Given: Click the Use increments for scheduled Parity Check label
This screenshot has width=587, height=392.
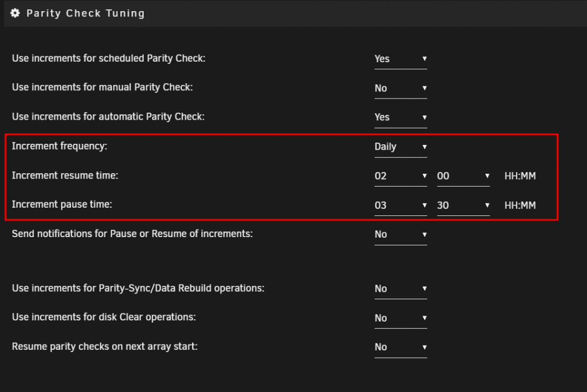Looking at the screenshot, I should point(109,59).
